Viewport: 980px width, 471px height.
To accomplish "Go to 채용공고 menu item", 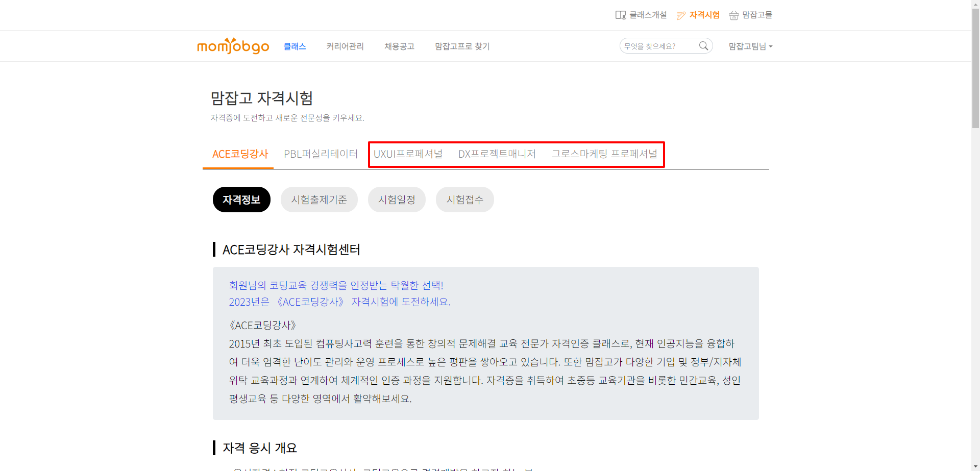I will (x=399, y=46).
